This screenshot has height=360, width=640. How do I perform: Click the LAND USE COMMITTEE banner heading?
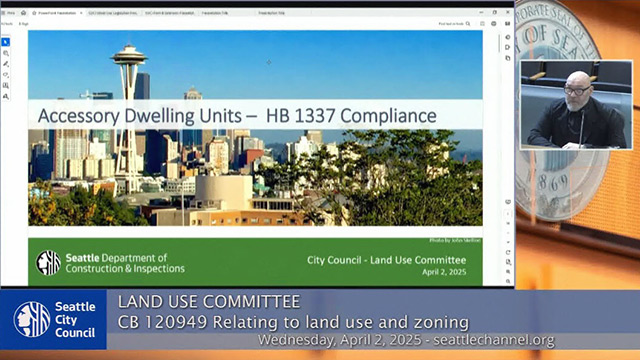coord(209,302)
